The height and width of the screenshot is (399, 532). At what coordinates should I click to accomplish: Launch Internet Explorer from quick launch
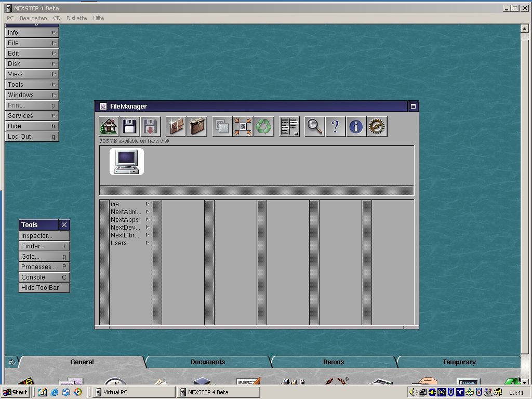click(x=54, y=392)
